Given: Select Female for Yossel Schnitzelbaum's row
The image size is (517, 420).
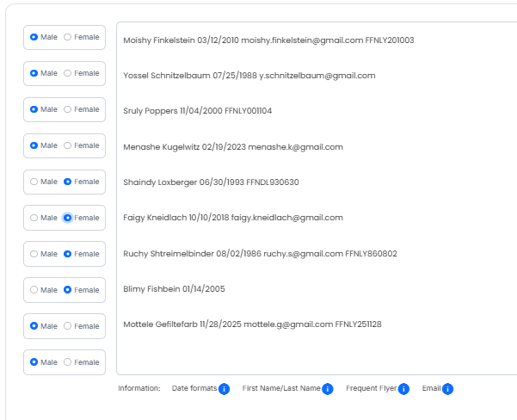Looking at the screenshot, I should click(67, 73).
